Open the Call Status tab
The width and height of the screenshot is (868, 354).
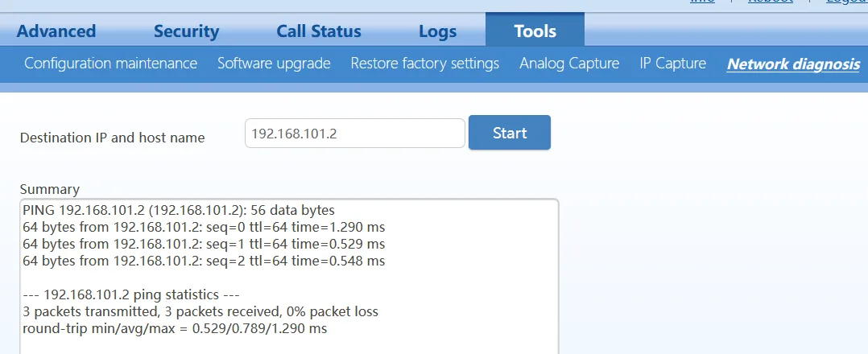pos(319,31)
